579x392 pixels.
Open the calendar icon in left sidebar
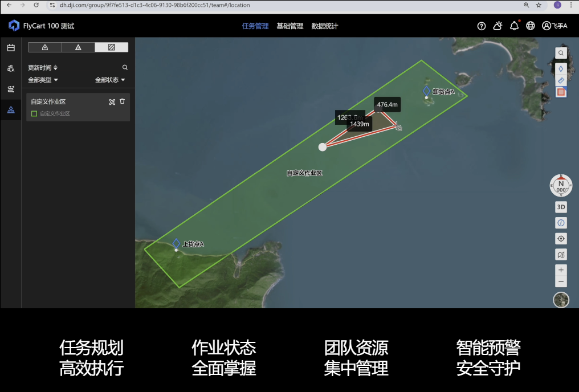pyautogui.click(x=11, y=48)
